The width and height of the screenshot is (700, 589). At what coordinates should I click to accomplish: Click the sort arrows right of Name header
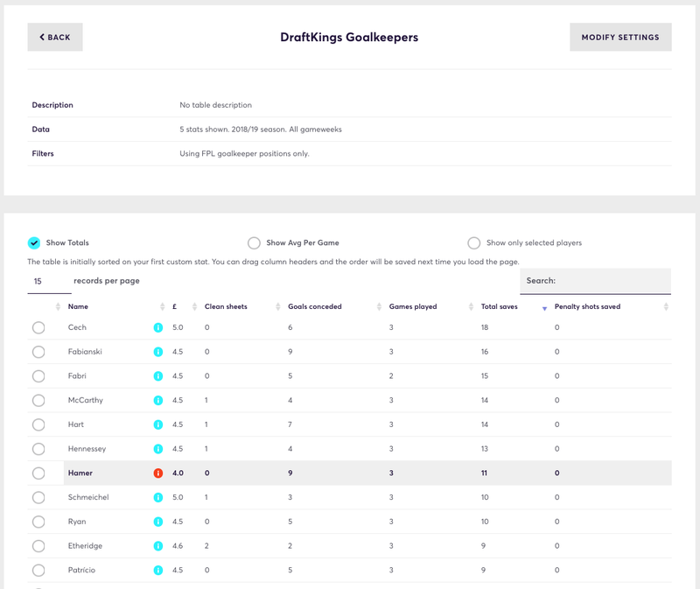[163, 306]
